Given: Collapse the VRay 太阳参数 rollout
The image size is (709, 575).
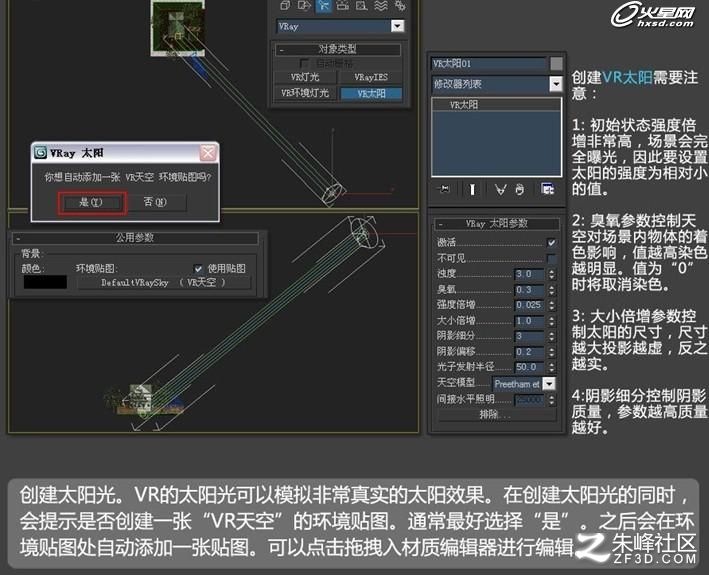Looking at the screenshot, I should click(496, 223).
